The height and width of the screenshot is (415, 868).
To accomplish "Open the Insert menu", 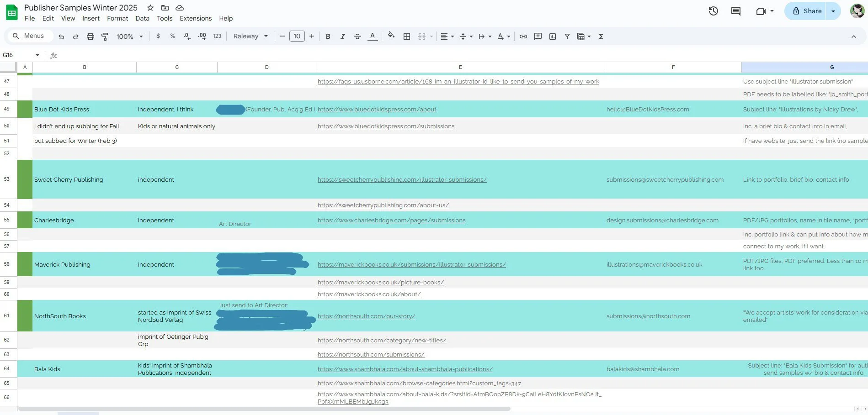I will (x=91, y=18).
